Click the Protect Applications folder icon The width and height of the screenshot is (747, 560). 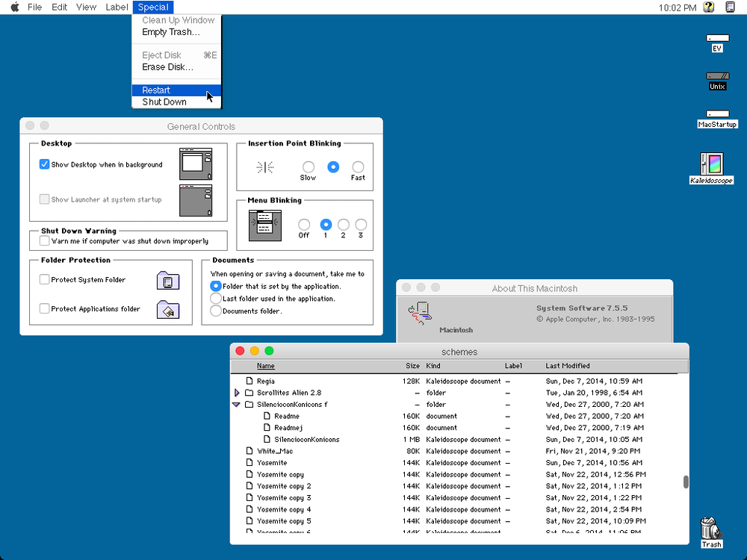pos(167,310)
